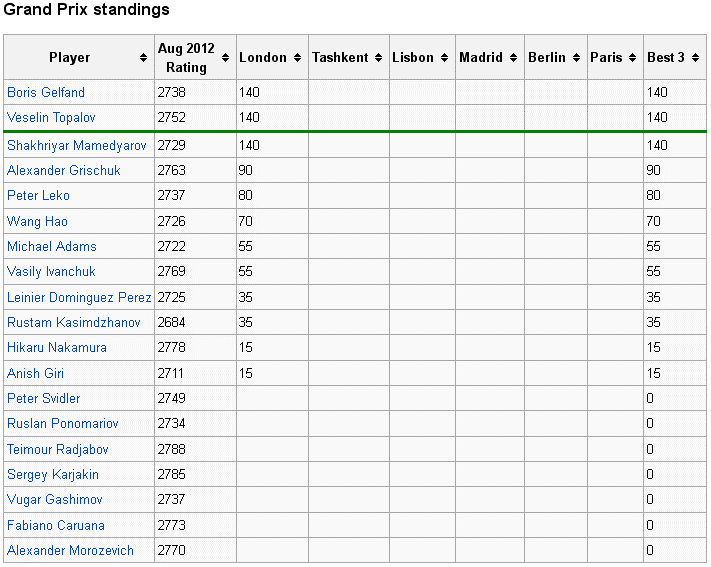The height and width of the screenshot is (567, 711).
Task: Sort table by Aug 2012 Rating arrows
Action: click(x=226, y=58)
